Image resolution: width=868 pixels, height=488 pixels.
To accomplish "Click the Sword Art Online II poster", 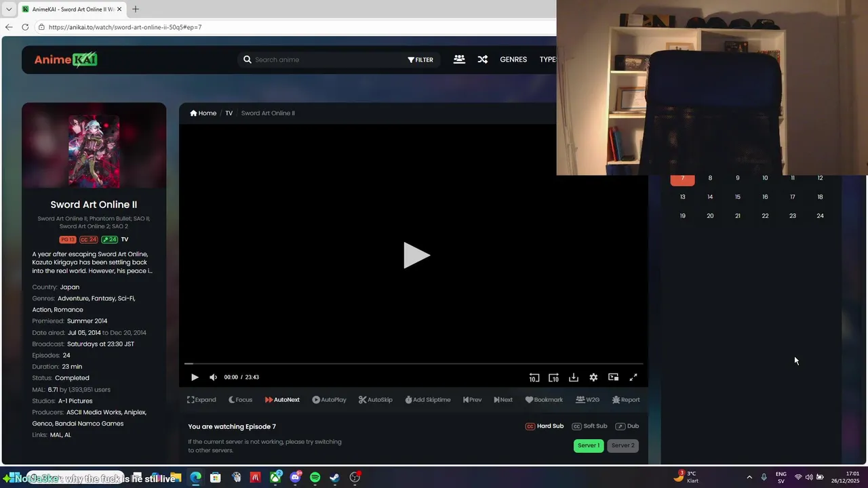I will [94, 152].
